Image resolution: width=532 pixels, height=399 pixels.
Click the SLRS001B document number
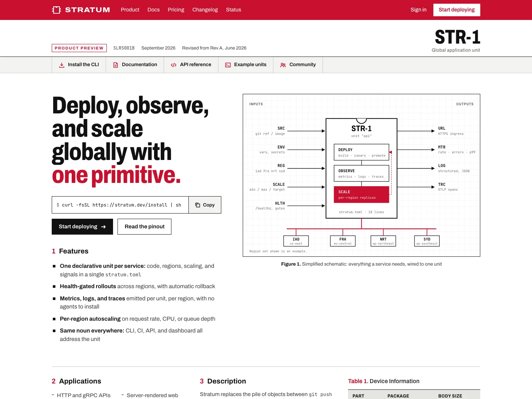(124, 48)
